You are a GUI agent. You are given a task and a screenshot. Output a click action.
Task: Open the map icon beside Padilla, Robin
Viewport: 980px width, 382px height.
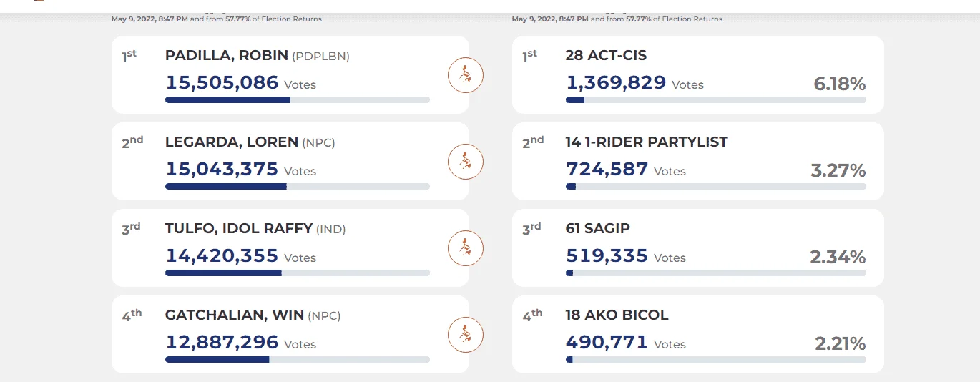[x=466, y=74]
